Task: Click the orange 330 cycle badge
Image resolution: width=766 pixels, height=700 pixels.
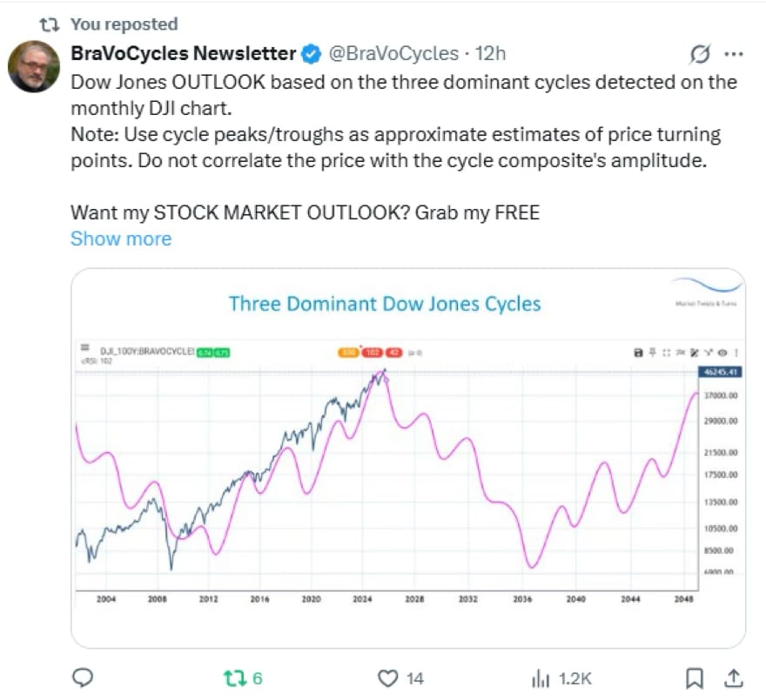Action: tap(350, 353)
